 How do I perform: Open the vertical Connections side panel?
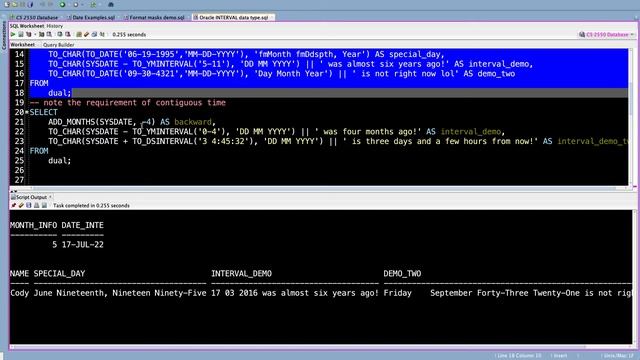(4, 35)
